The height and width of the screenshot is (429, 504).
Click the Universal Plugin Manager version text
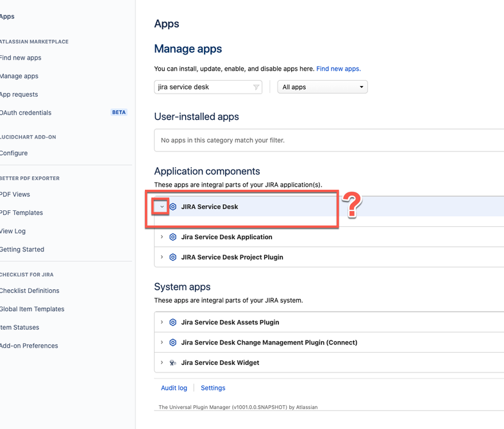point(238,407)
